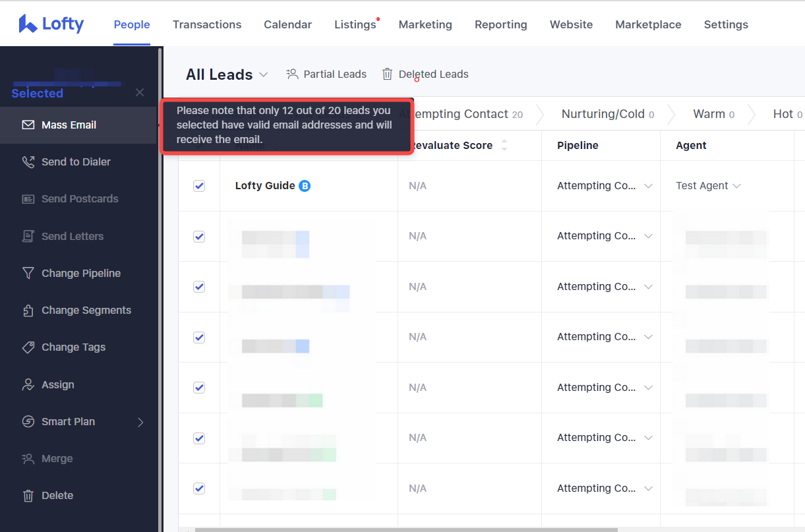View Deleted Leads
805x532 pixels.
(x=425, y=74)
